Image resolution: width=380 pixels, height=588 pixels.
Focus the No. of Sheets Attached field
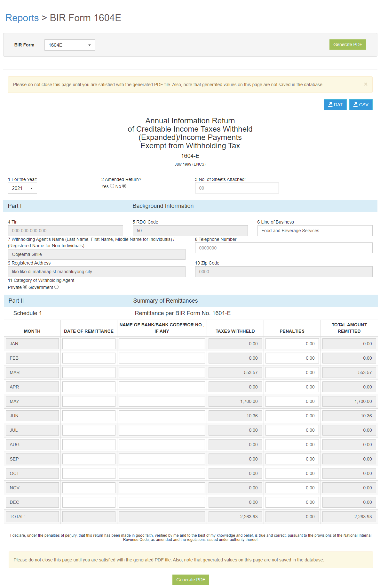tap(237, 188)
